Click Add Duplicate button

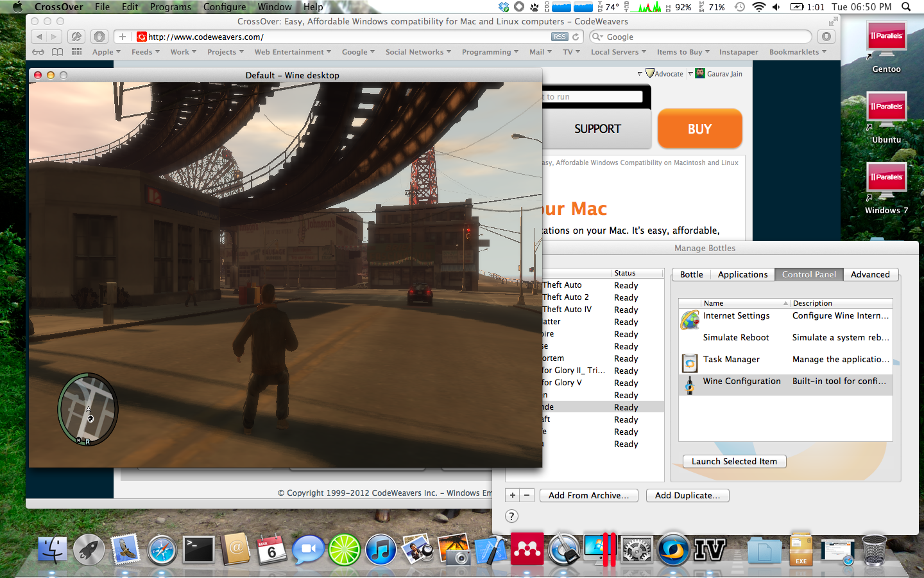pos(687,495)
